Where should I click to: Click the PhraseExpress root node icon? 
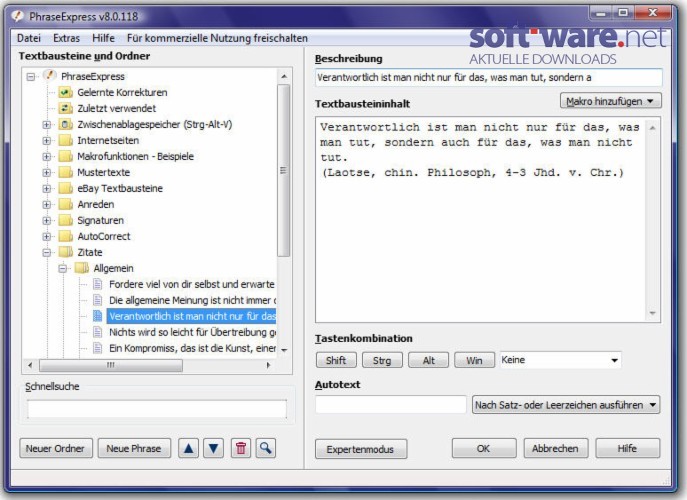click(x=50, y=76)
